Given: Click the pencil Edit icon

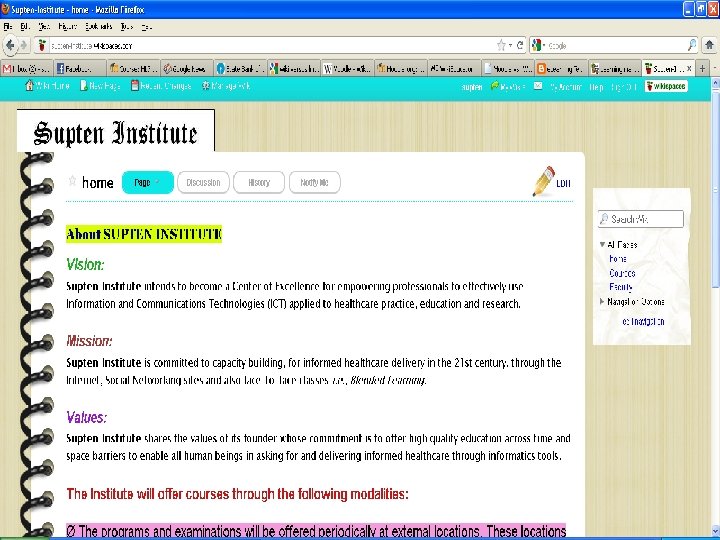Looking at the screenshot, I should (x=544, y=181).
